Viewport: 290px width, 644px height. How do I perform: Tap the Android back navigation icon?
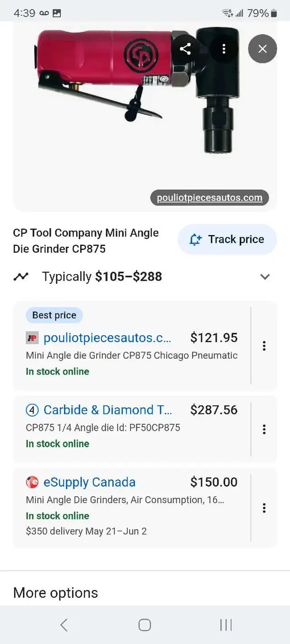(64, 625)
